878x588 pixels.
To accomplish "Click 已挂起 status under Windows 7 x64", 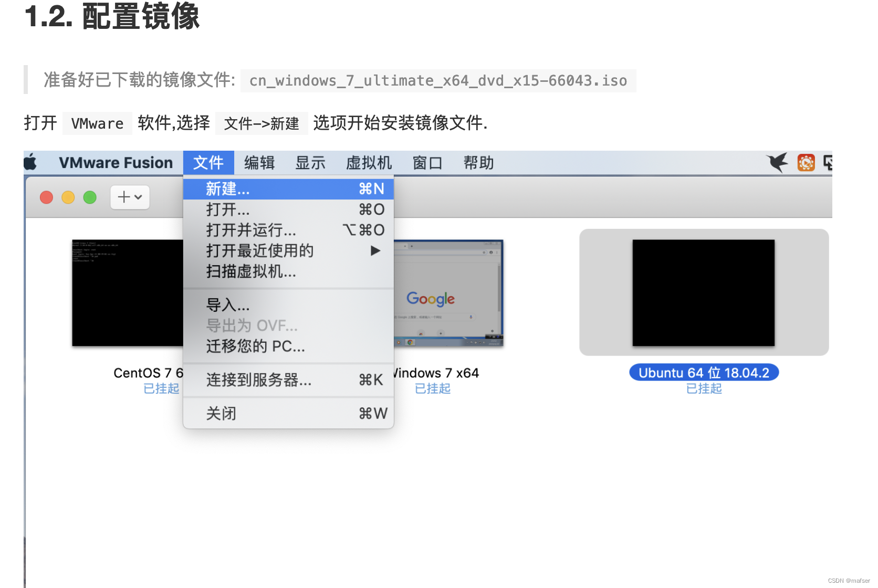I will (x=433, y=388).
